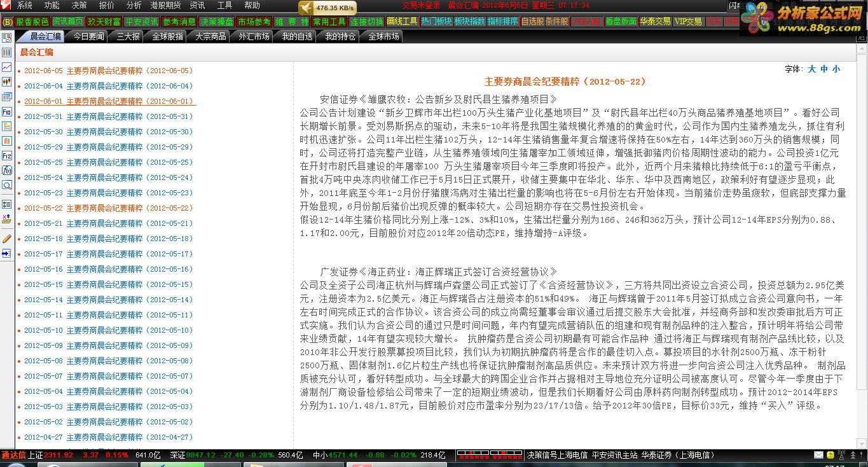Screen dimensions: 868x467
Task: Click the green checklist options icon
Action: coord(6,204)
